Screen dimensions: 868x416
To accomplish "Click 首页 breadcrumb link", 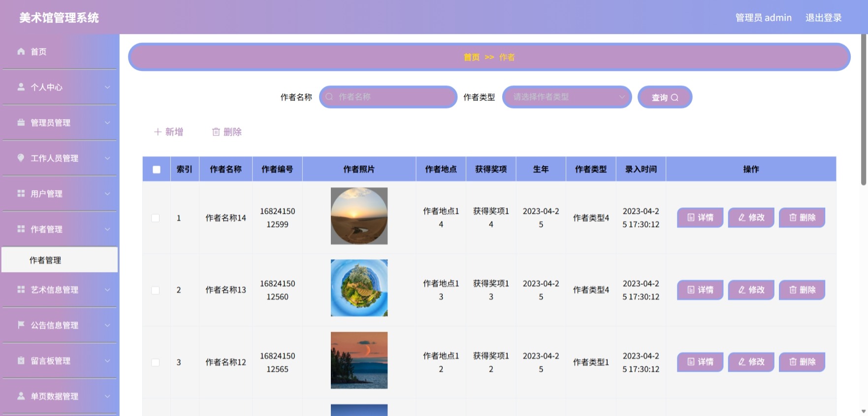I will (x=472, y=57).
